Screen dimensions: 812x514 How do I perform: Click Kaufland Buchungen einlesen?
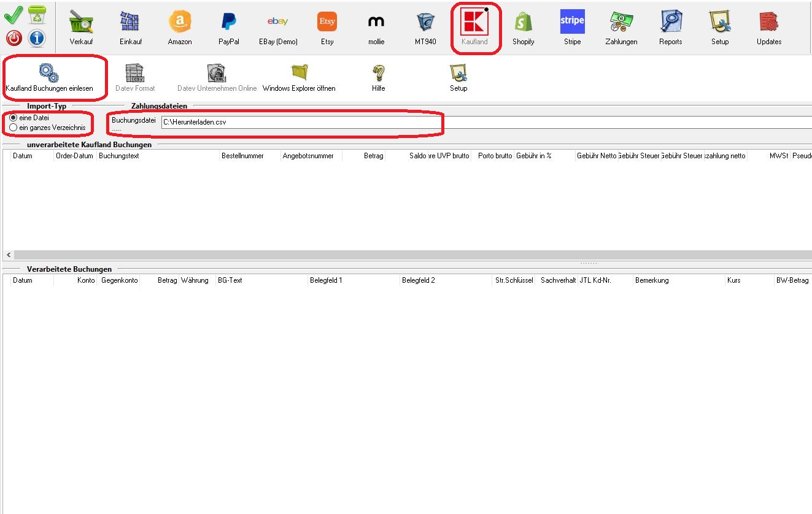[x=49, y=78]
